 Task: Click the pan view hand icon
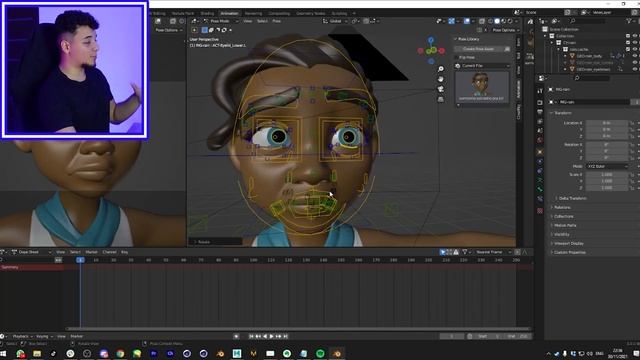click(x=441, y=79)
